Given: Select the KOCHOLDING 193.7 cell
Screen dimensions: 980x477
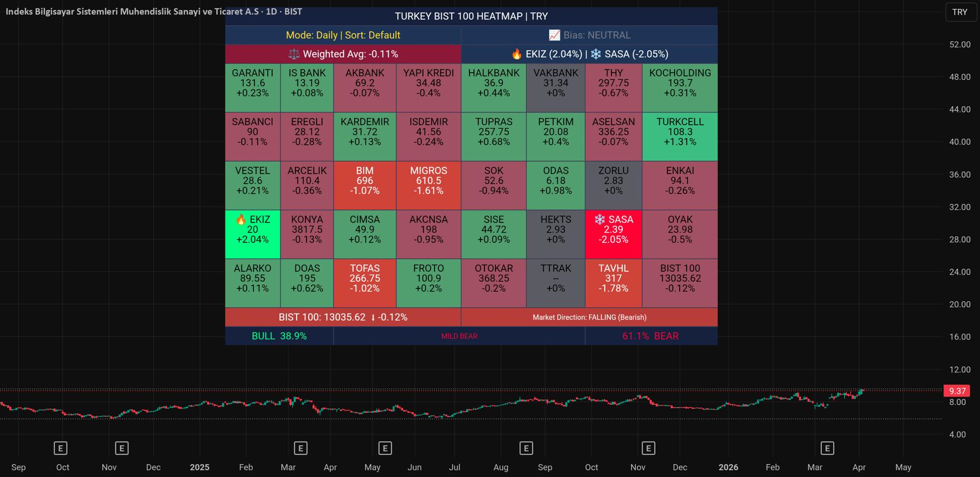Looking at the screenshot, I should (x=680, y=88).
